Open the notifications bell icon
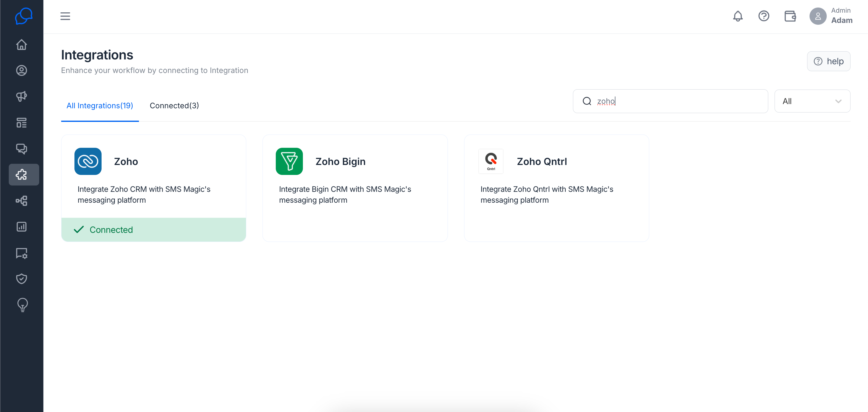The image size is (868, 412). [737, 16]
